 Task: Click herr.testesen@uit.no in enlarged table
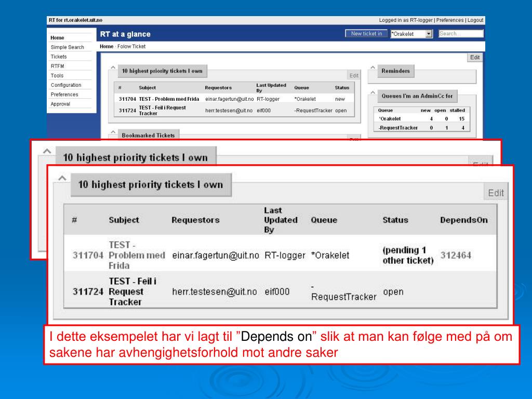pos(215,291)
